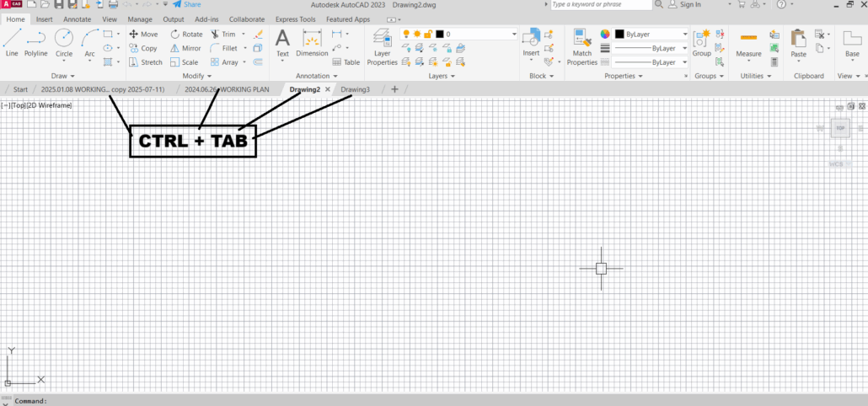Screen dimensions: 868x406
Task: Click the Measure ruler icon
Action: [748, 42]
